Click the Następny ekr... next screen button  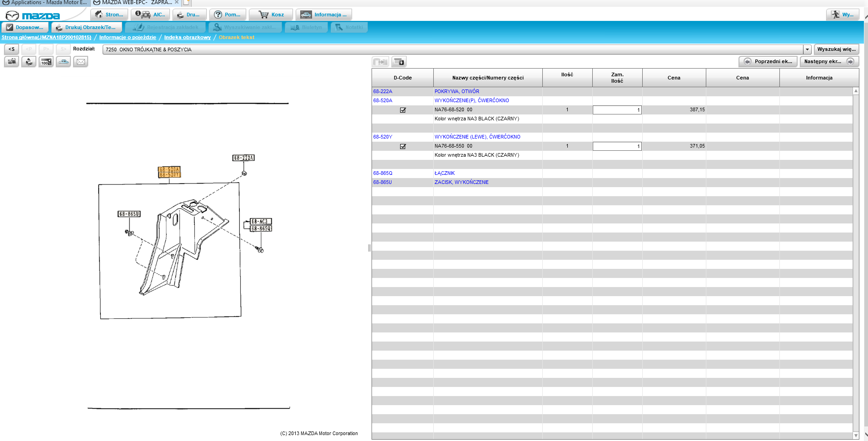pyautogui.click(x=829, y=61)
